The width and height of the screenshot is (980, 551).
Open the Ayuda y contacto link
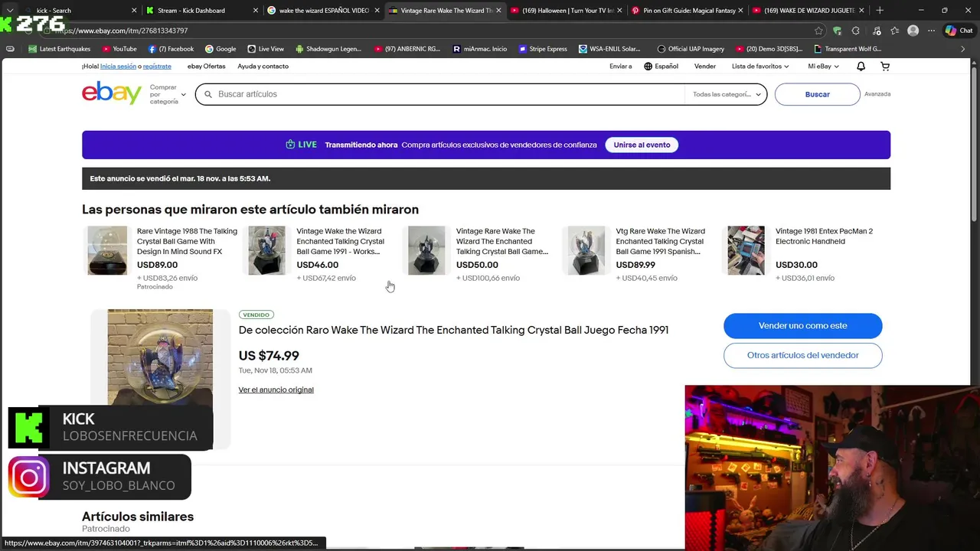coord(263,67)
